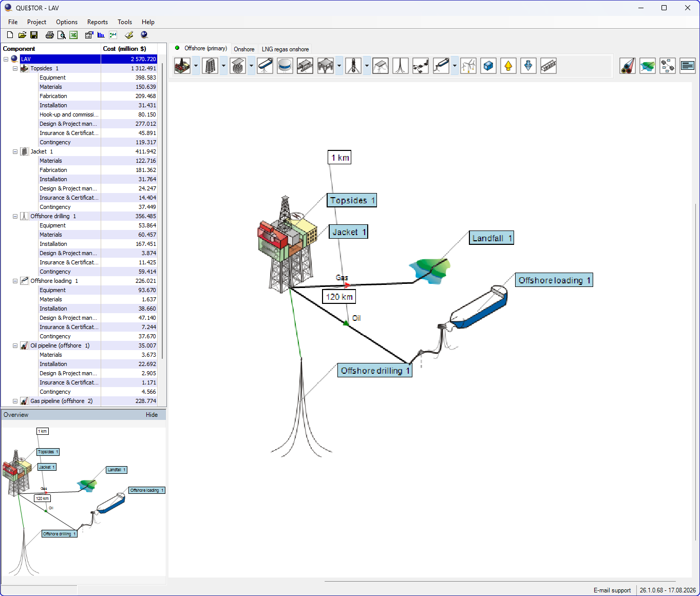Select the Landfall tool in the toolbar
700x596 pixels.
click(648, 66)
